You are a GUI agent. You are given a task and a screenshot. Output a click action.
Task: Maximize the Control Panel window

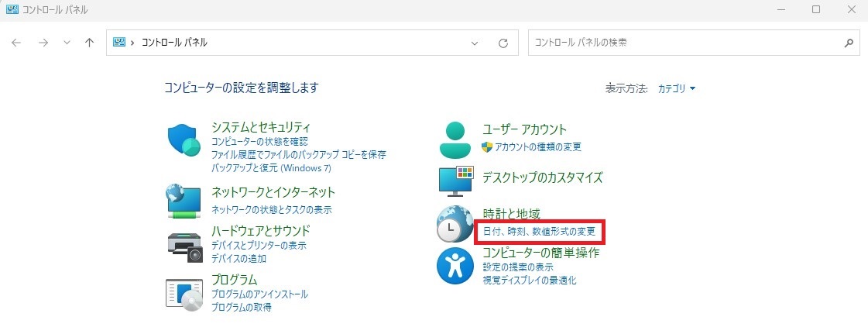pyautogui.click(x=816, y=9)
